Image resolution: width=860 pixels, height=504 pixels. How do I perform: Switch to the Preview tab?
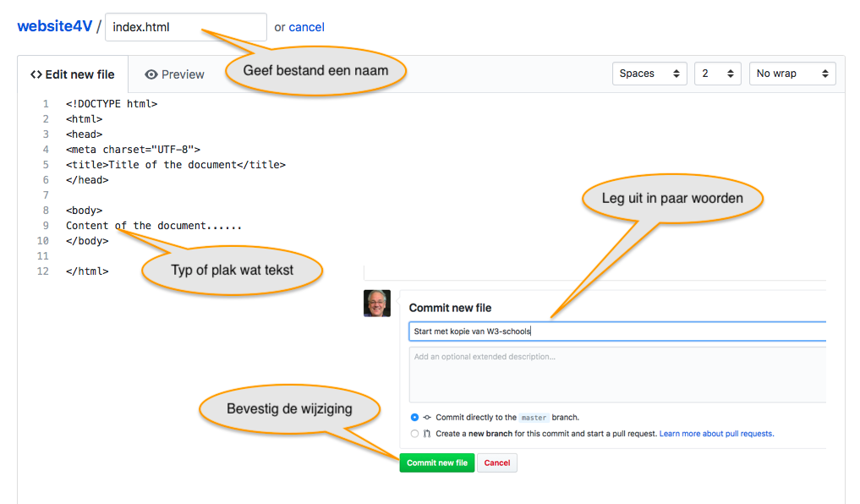pos(175,74)
